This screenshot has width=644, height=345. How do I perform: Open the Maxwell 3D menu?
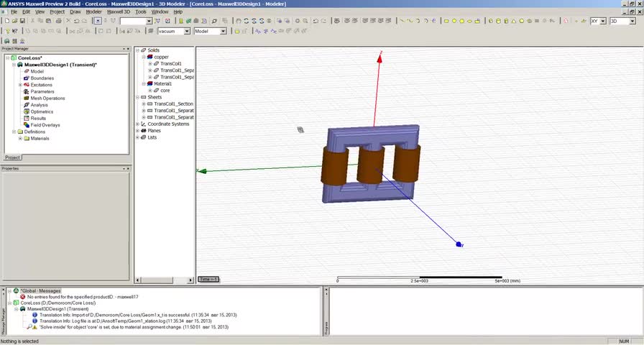[x=119, y=12]
